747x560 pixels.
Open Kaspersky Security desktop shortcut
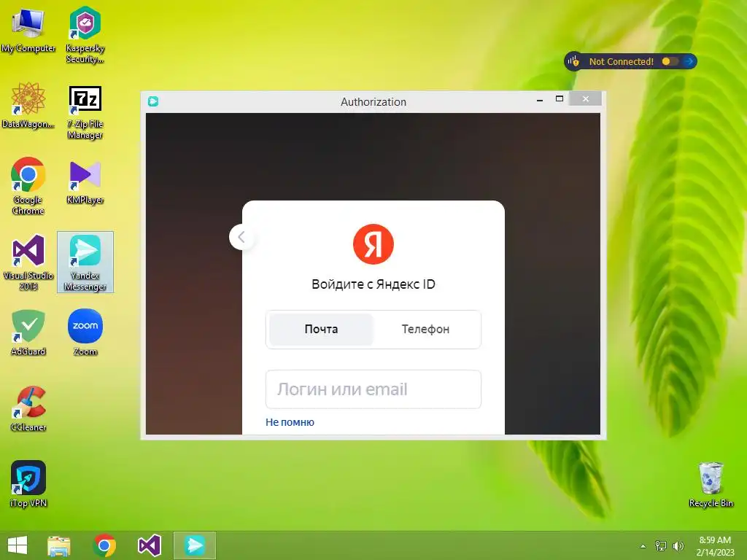pyautogui.click(x=85, y=35)
